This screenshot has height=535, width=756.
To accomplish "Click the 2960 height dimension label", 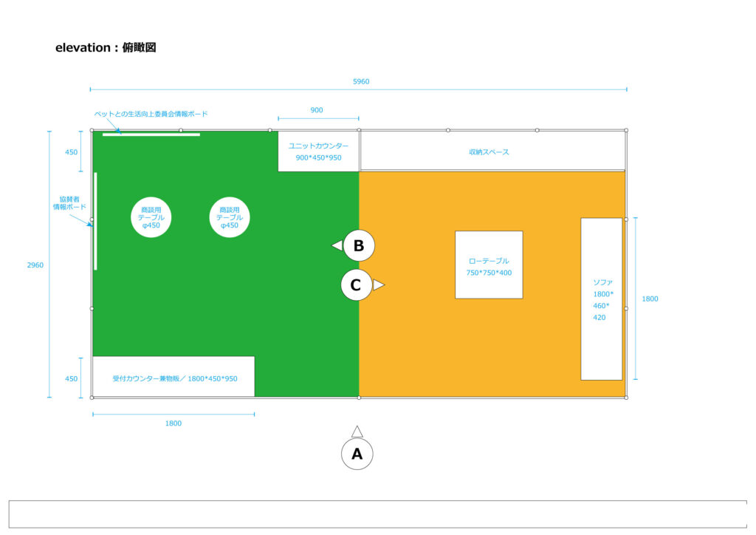I will click(x=35, y=265).
